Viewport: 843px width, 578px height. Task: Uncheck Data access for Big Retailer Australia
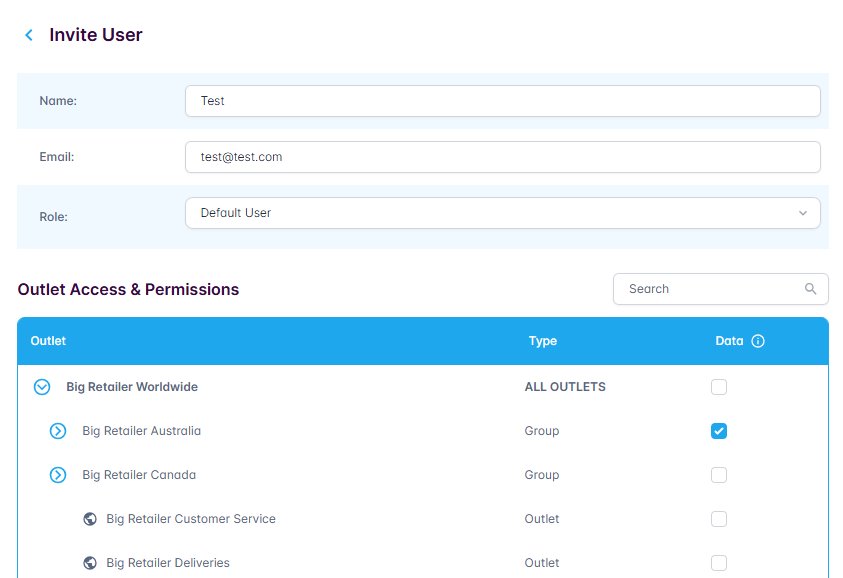[719, 431]
